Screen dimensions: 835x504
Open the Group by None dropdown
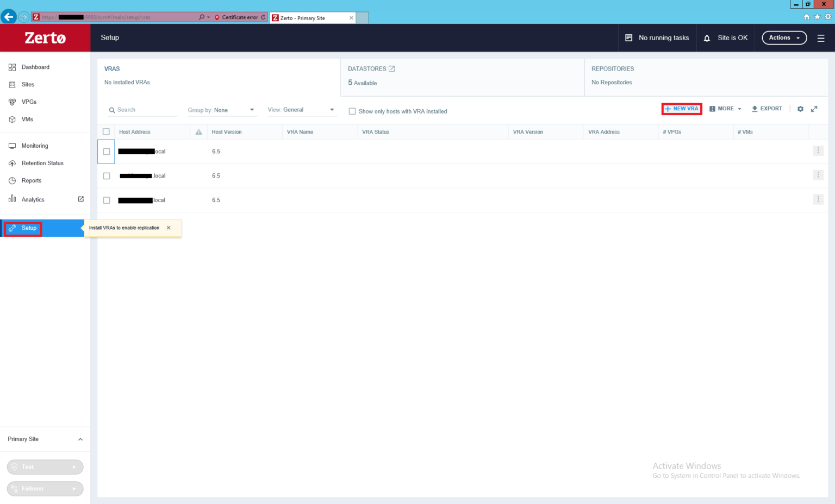pos(221,110)
